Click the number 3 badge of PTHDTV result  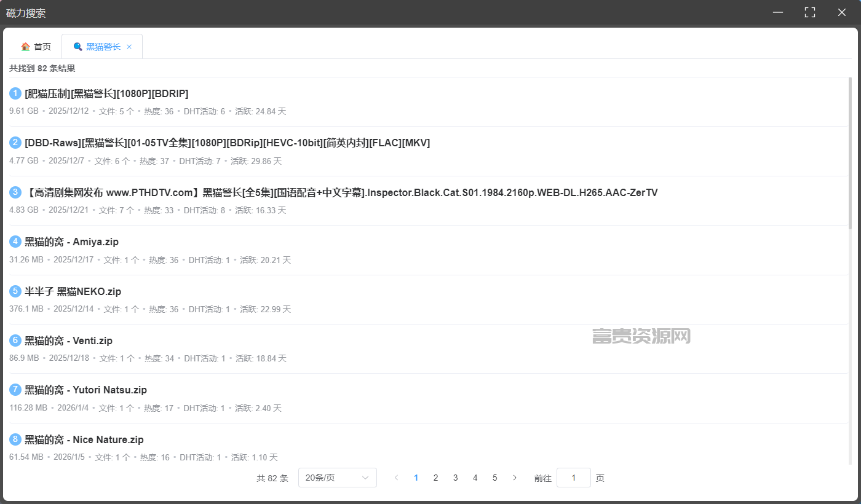point(15,192)
